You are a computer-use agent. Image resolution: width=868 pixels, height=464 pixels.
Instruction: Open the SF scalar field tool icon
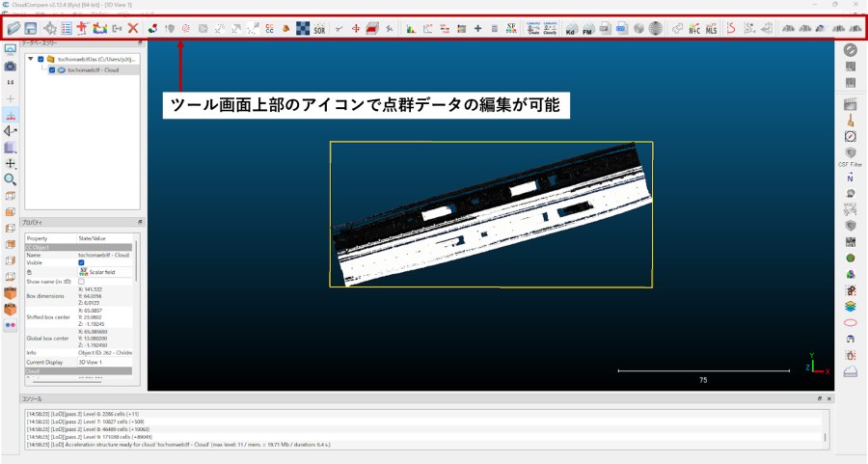(511, 28)
